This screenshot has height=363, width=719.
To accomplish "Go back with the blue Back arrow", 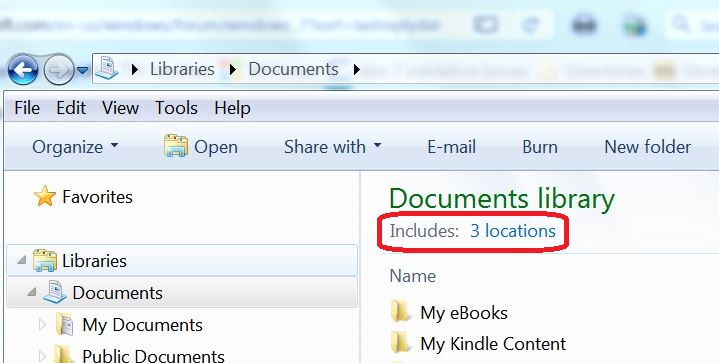I will click(x=23, y=70).
